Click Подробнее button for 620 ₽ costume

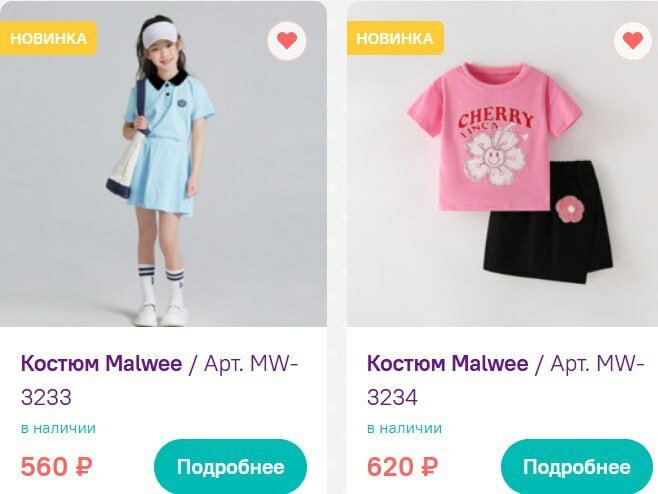[x=577, y=467]
